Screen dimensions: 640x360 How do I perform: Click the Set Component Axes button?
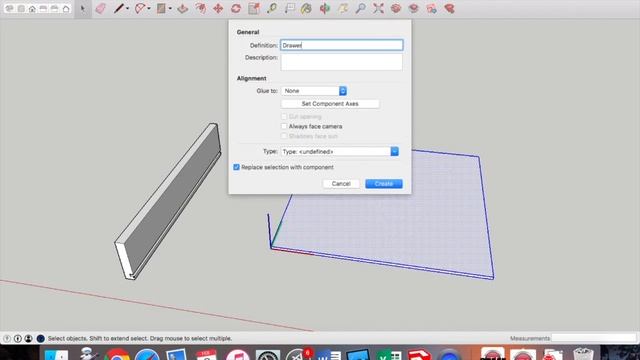tap(330, 104)
